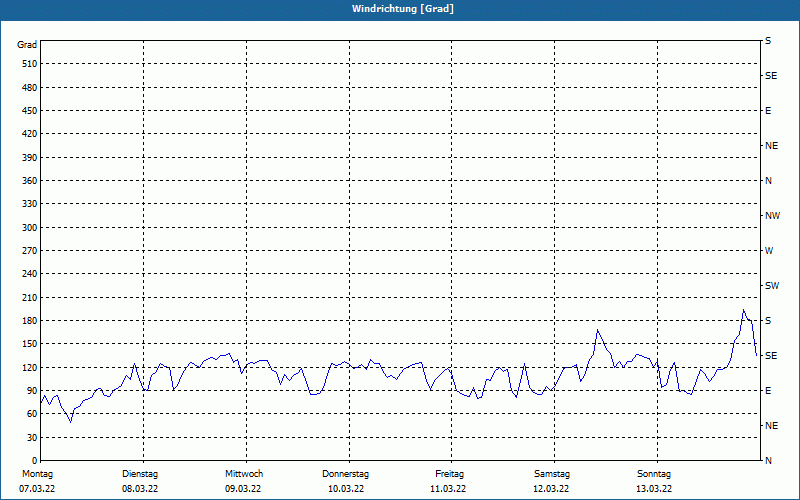Click the '150' y-axis label
The image size is (800, 500).
[x=30, y=344]
